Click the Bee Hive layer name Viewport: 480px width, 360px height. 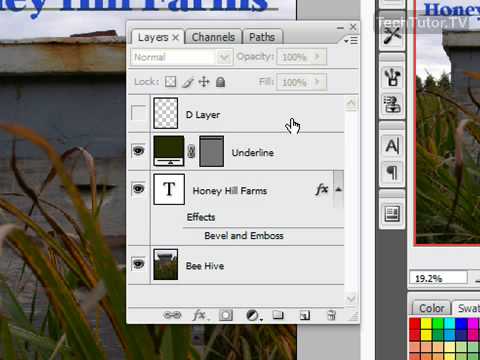point(205,266)
